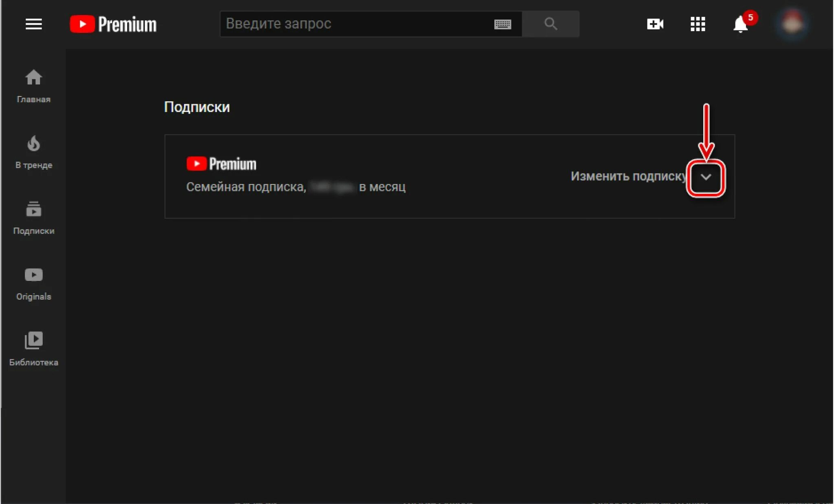Viewport: 834px width, 504px height.
Task: Open the account avatar menu
Action: point(791,24)
